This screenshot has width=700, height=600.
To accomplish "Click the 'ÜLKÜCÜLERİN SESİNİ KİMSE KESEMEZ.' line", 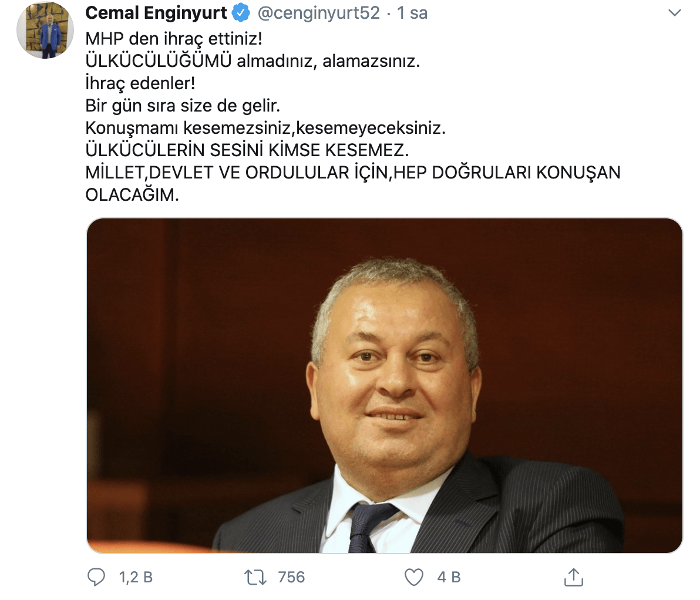I will click(x=247, y=150).
